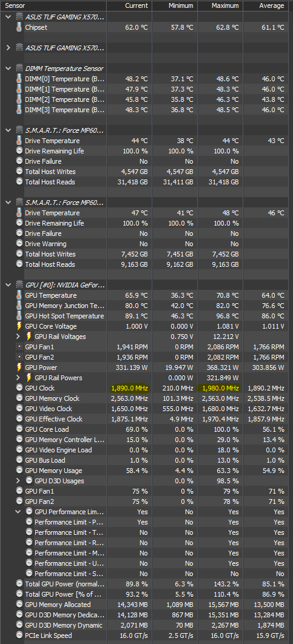Click the 2.5 GT/s minimum PCIe speed
This screenshot has width=293, height=644.
click(x=181, y=636)
